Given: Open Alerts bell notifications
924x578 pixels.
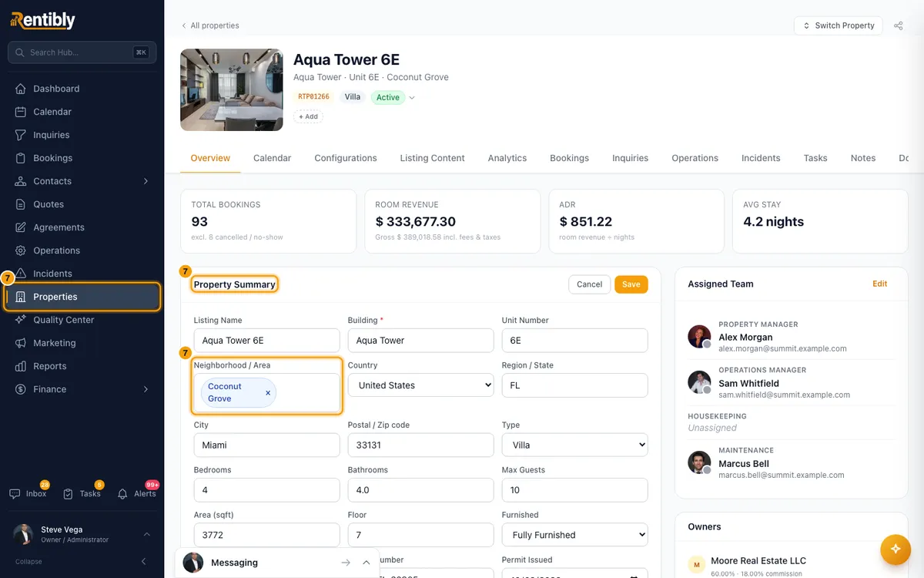Looking at the screenshot, I should (137, 493).
